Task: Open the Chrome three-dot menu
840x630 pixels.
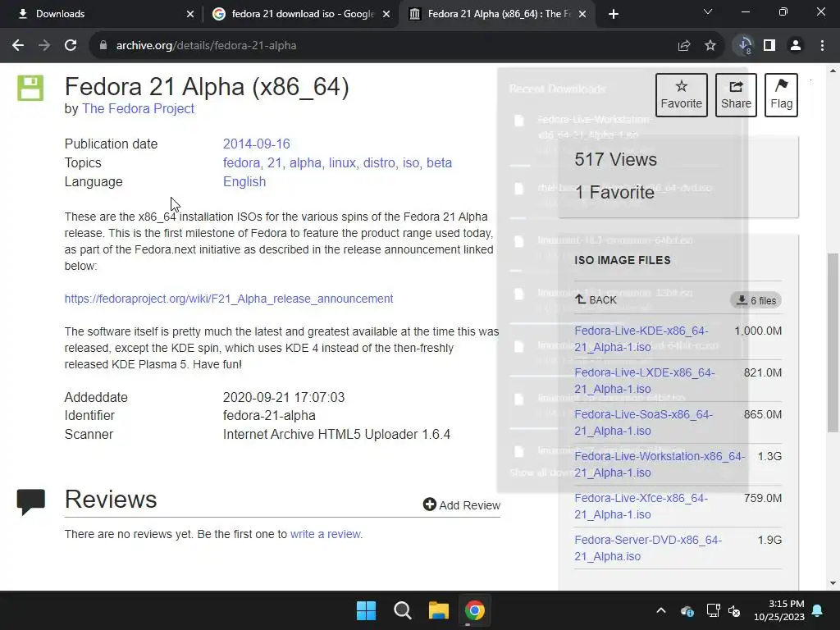Action: 822,46
